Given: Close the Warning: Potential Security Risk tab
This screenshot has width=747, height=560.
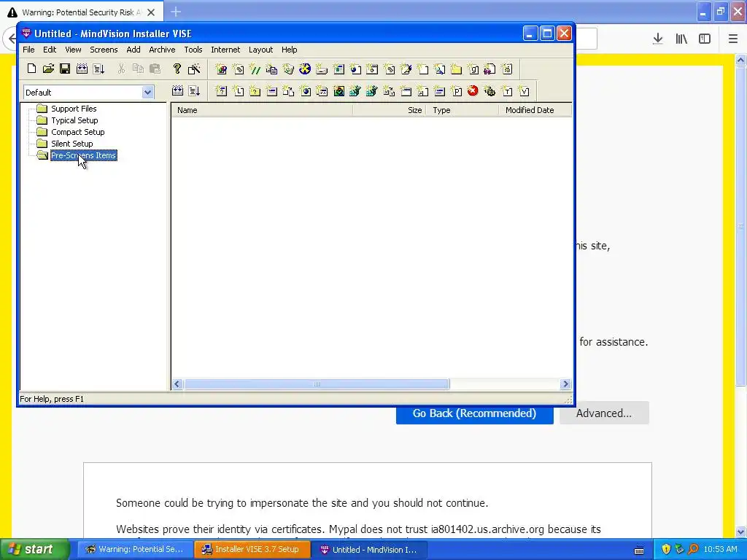Looking at the screenshot, I should [151, 12].
